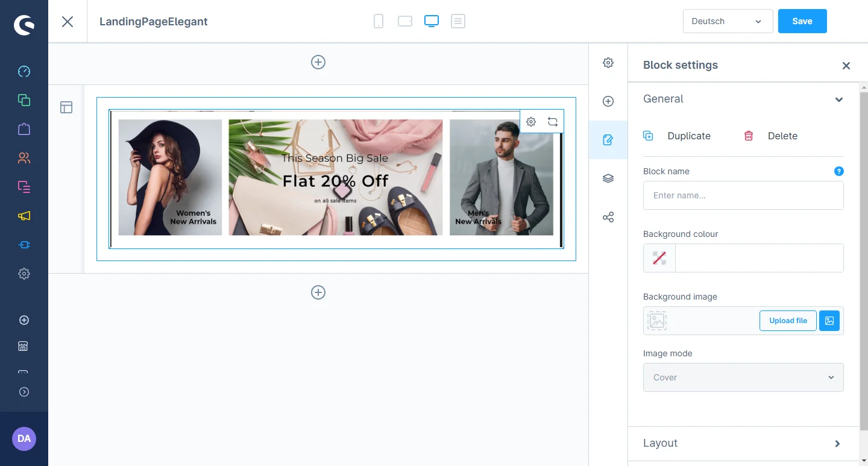Open the Deutsch language dropdown

coord(728,21)
